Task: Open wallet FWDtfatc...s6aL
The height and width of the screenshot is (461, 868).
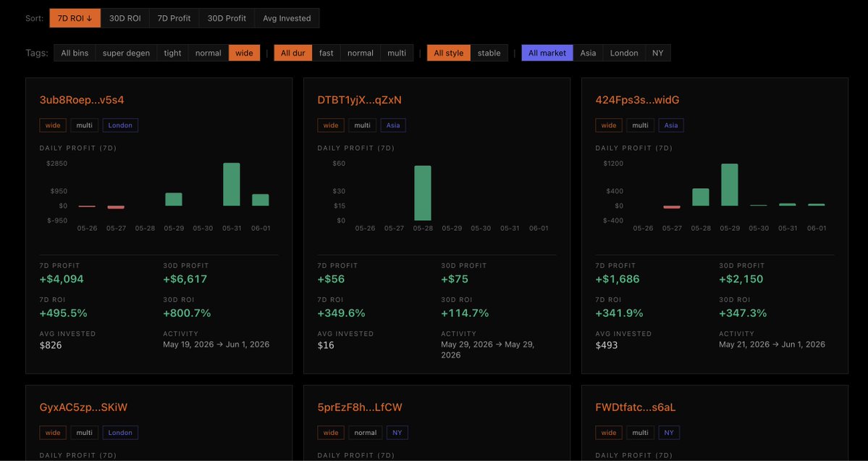Action: coord(636,407)
